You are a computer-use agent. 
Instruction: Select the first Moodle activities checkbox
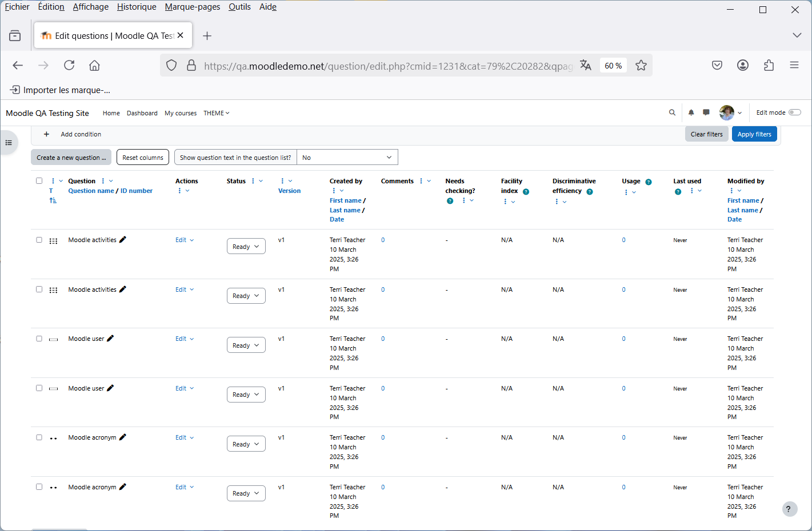[x=39, y=240]
